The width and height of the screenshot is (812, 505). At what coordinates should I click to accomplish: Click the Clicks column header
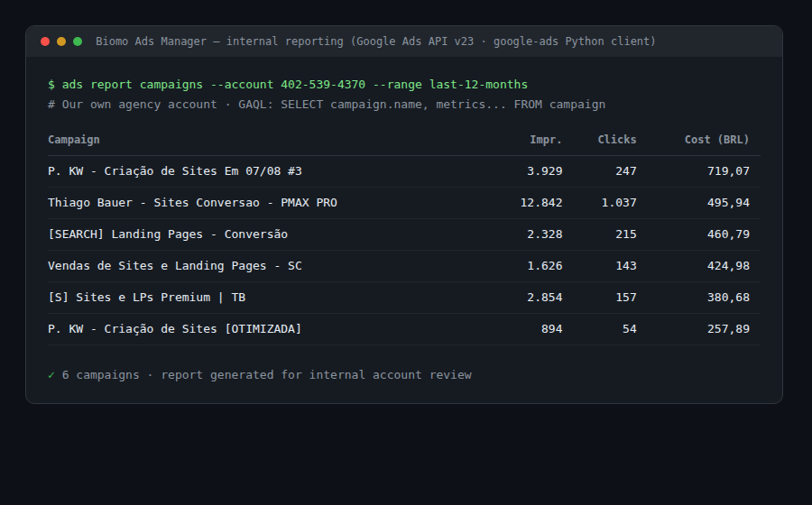617,140
